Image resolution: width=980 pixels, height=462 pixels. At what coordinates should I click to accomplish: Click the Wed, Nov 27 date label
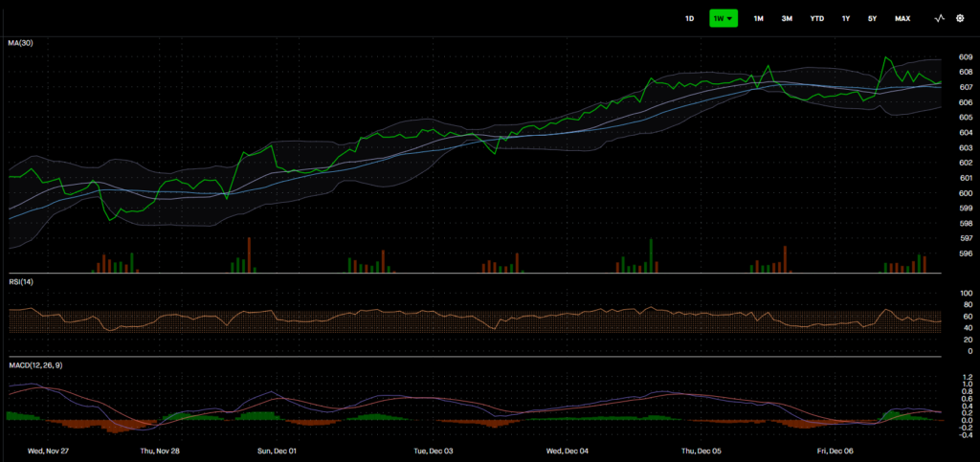[x=46, y=451]
